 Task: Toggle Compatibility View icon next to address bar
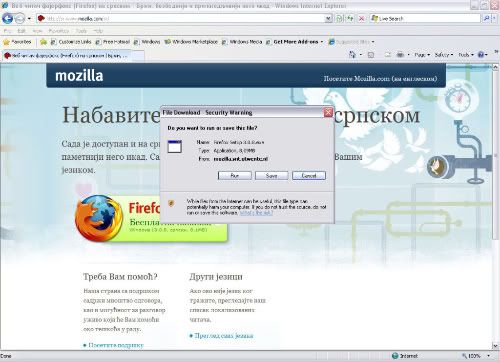[339, 19]
